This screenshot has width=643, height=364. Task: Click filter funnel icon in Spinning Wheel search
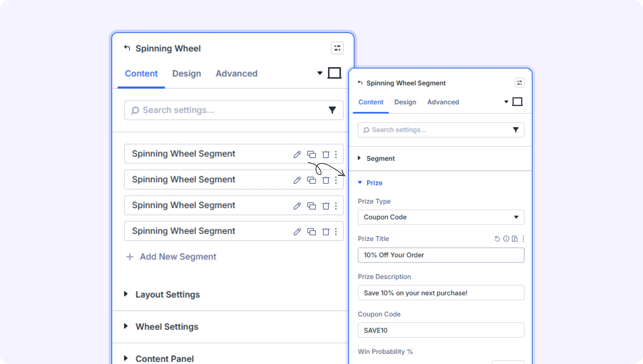[332, 110]
